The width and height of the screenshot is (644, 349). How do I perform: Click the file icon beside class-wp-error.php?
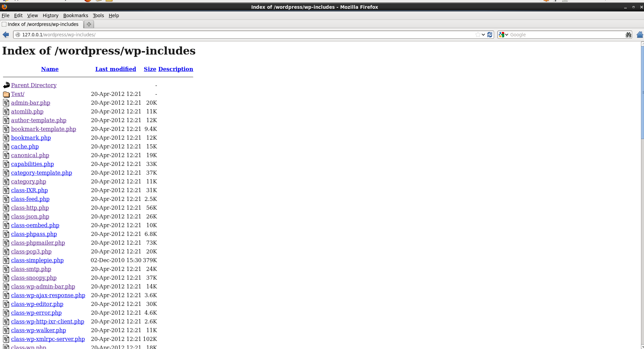coord(6,313)
